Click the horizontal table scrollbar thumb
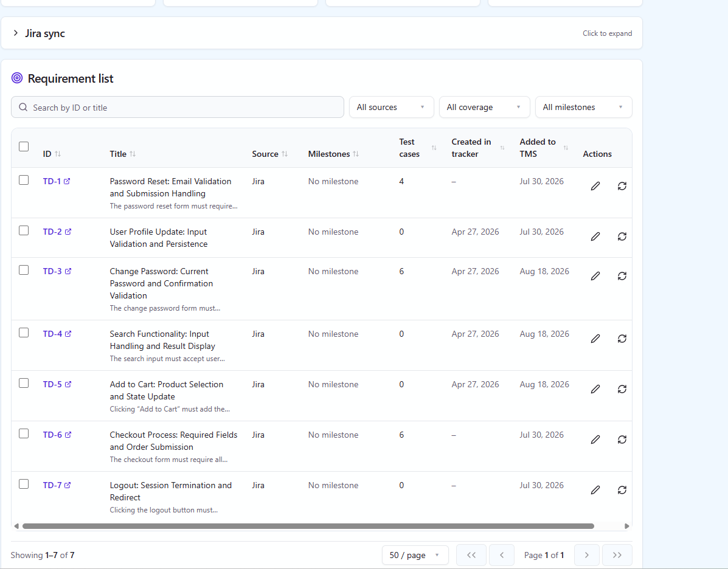Image resolution: width=728 pixels, height=569 pixels. coord(308,526)
